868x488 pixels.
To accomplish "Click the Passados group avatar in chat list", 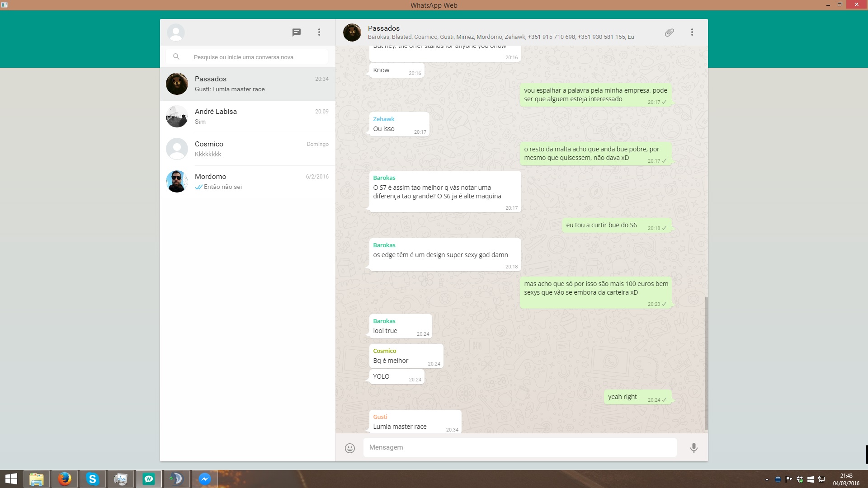I will [177, 84].
